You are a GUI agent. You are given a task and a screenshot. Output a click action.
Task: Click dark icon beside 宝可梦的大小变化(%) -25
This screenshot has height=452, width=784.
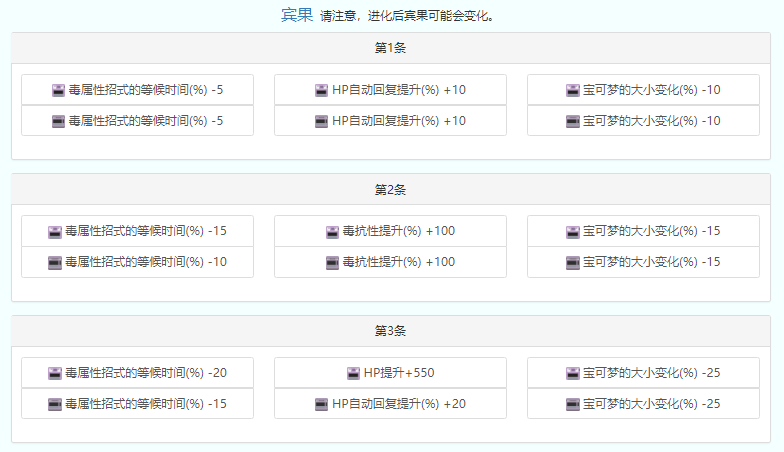[573, 404]
